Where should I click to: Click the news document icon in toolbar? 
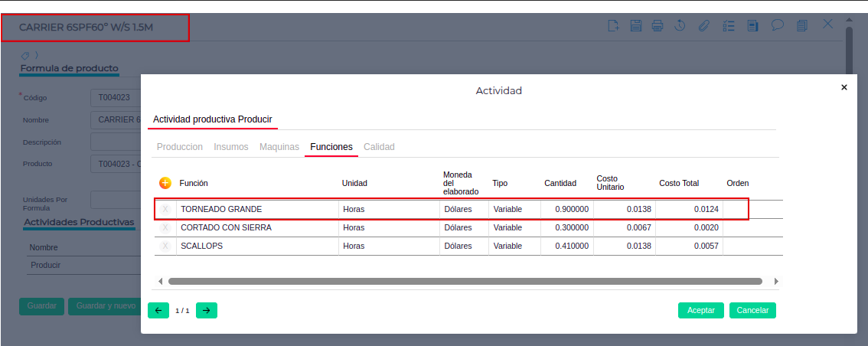pos(752,25)
